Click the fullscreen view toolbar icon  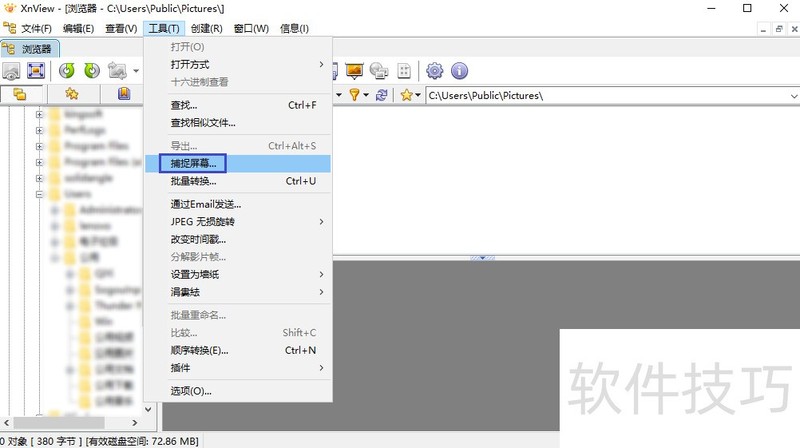(x=36, y=70)
